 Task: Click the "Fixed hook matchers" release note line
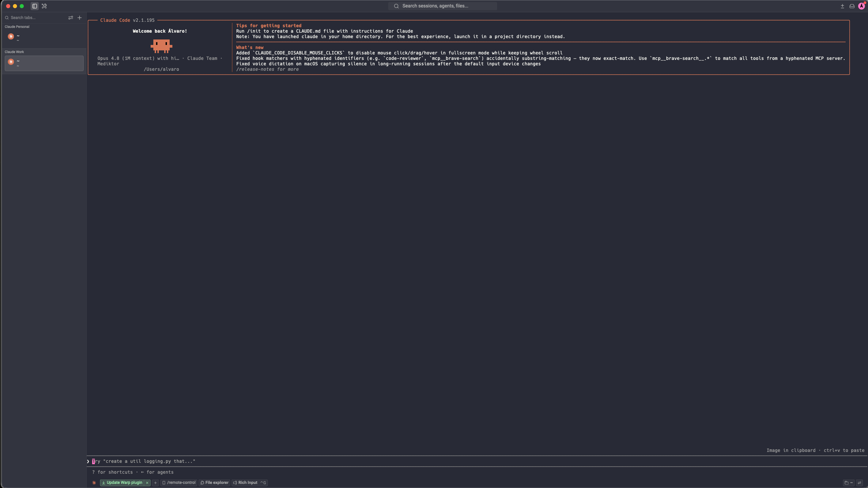[x=541, y=58]
